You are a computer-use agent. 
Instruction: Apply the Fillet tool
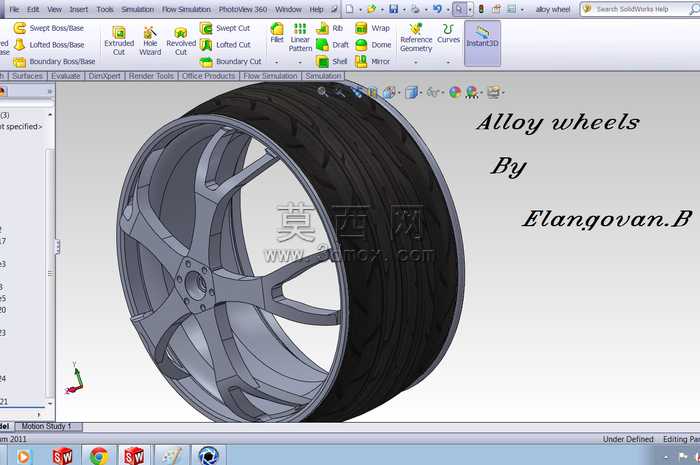(277, 33)
